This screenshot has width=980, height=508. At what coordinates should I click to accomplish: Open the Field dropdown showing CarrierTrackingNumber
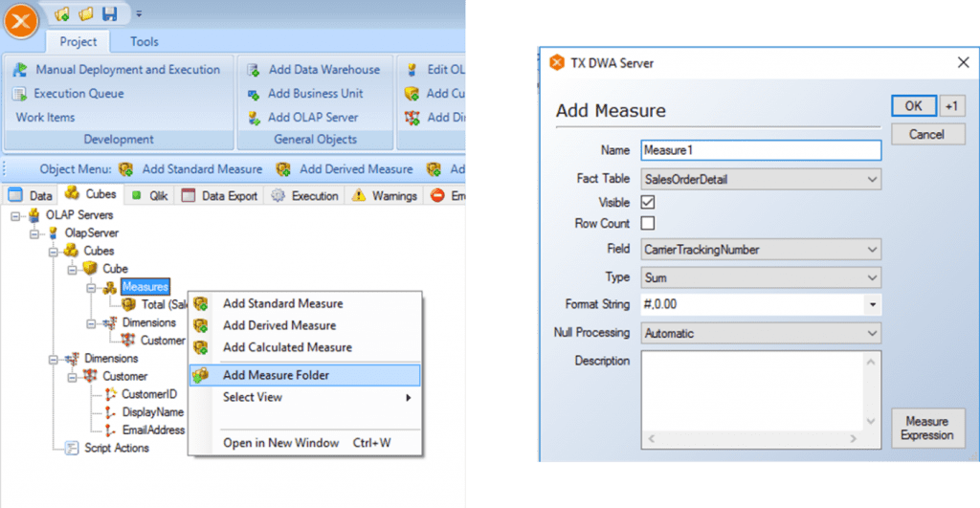[761, 250]
